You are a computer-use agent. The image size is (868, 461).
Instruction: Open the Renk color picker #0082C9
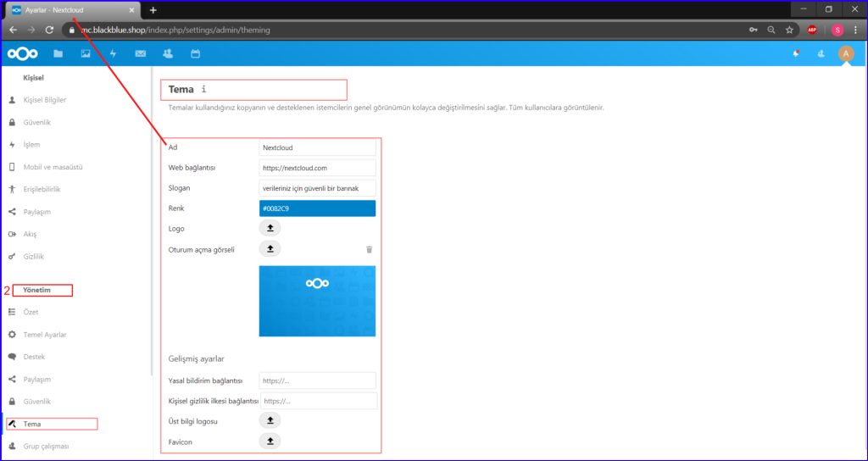click(x=317, y=208)
